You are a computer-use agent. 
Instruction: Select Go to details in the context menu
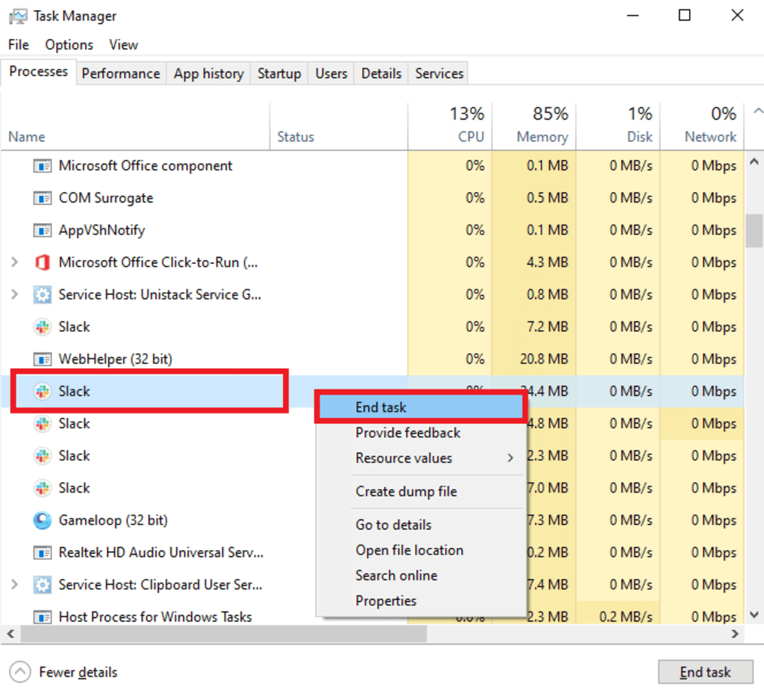(421, 525)
